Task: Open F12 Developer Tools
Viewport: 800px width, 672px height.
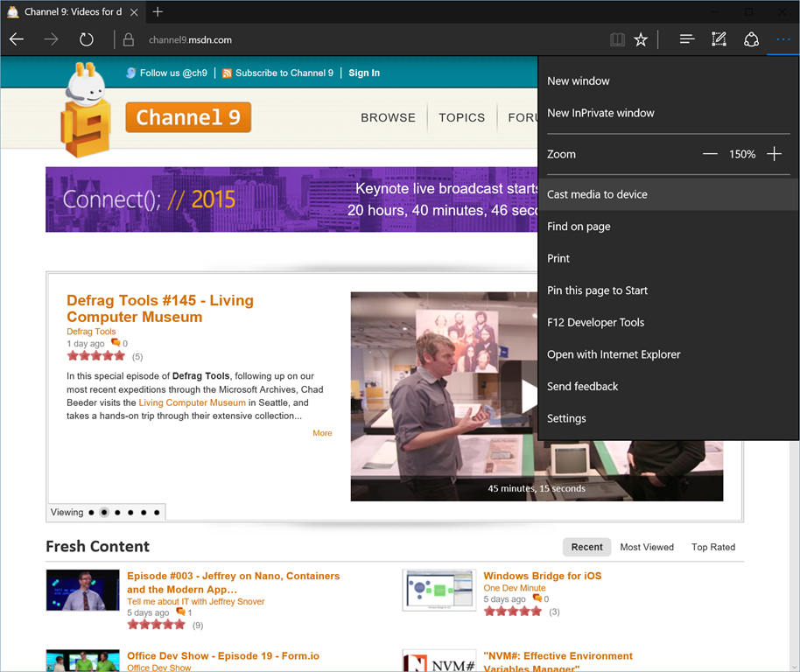Action: (x=669, y=323)
